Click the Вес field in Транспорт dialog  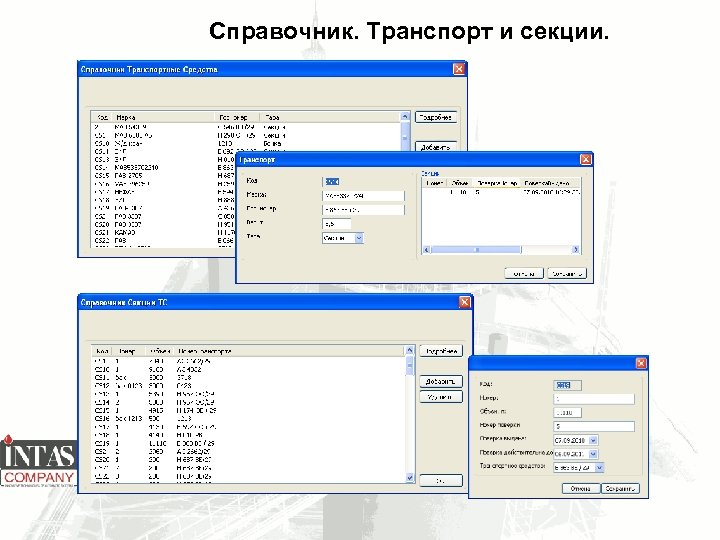[337, 224]
